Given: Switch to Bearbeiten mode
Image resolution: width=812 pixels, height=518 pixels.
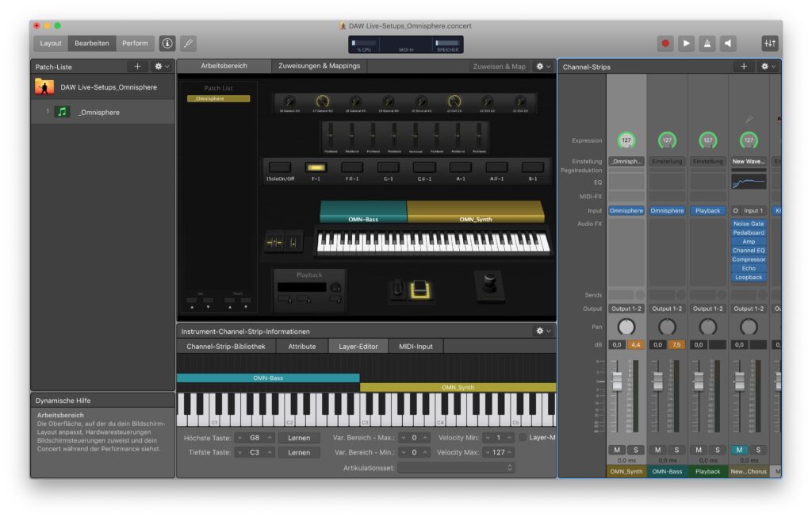Looking at the screenshot, I should tap(92, 44).
